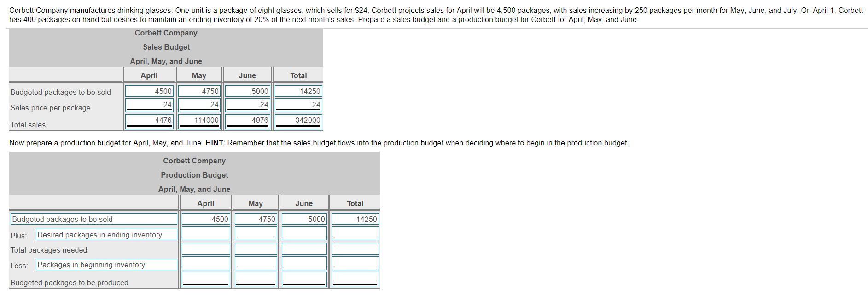868x295 pixels.
Task: Open the 'Desired packages in ending inventory' dropdown
Action: click(x=106, y=235)
